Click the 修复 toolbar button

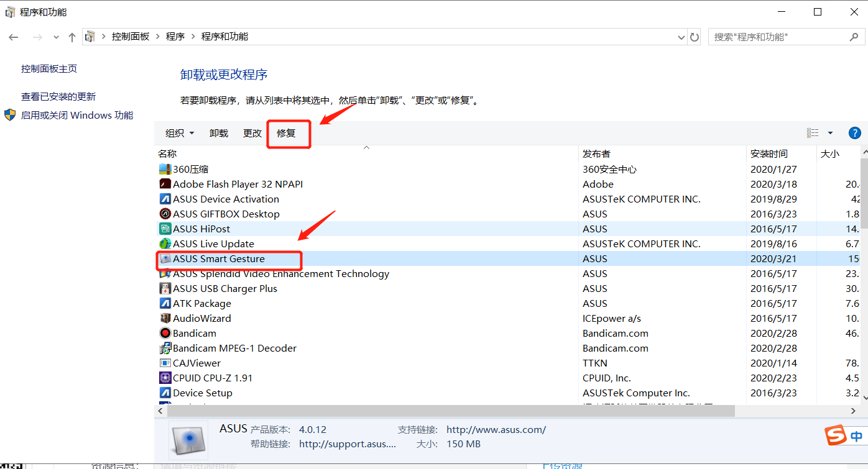point(286,133)
